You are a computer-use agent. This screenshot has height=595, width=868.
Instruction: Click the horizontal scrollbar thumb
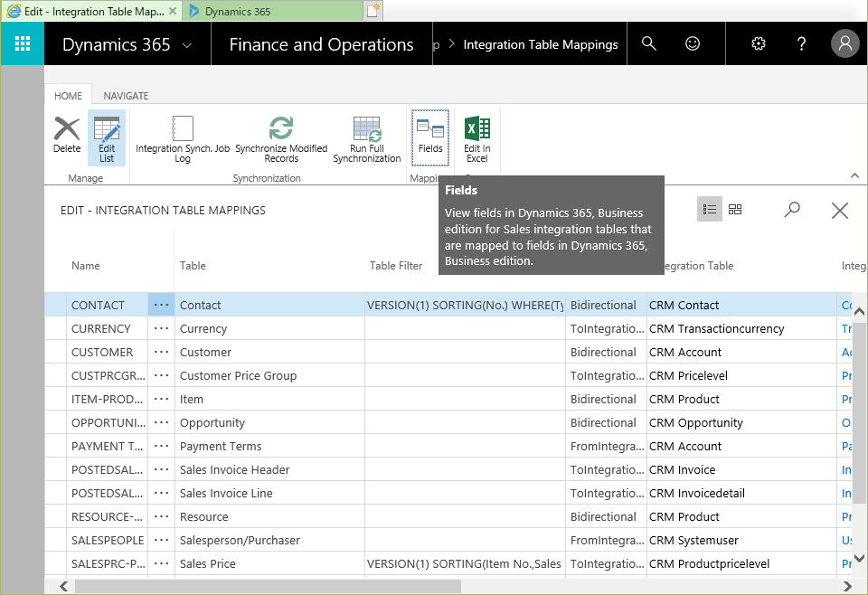[x=268, y=586]
